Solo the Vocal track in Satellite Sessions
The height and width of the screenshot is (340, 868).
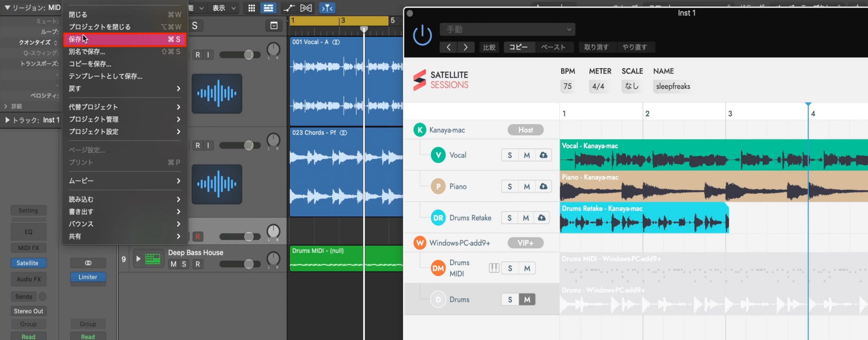point(510,155)
